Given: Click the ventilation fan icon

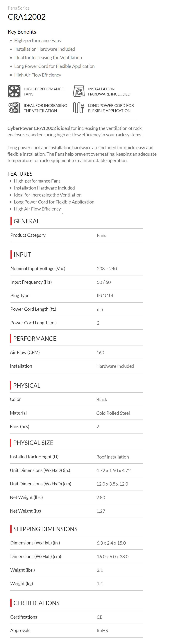Looking at the screenshot, I should (14, 108).
